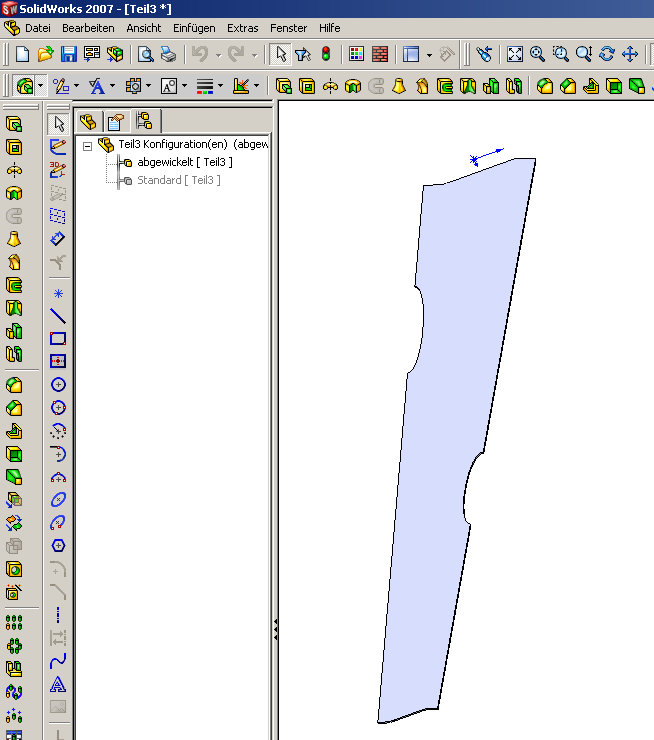The width and height of the screenshot is (654, 740).
Task: Open the Extras menu
Action: point(243,28)
